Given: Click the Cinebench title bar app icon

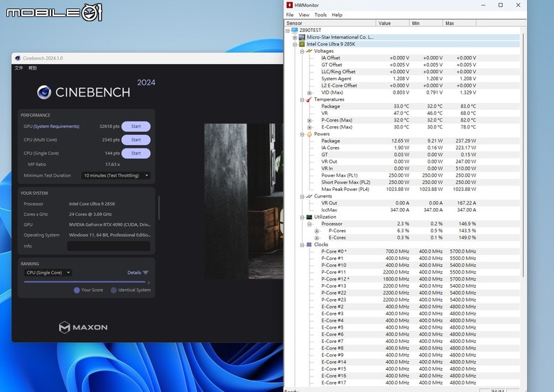Looking at the screenshot, I should click(18, 58).
